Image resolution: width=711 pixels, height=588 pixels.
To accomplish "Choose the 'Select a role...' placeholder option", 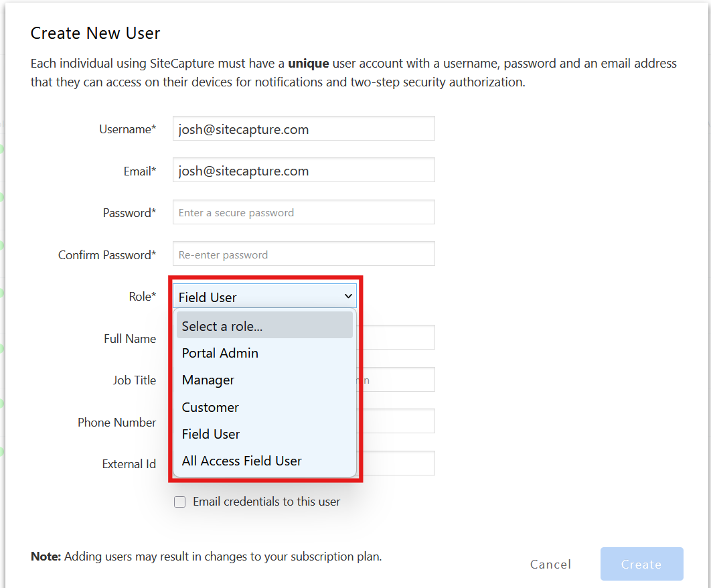I will click(x=264, y=325).
